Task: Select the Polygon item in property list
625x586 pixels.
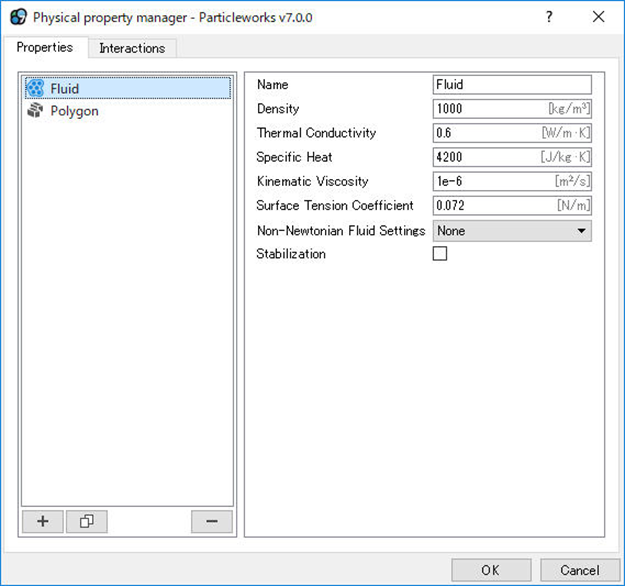Action: pyautogui.click(x=128, y=111)
